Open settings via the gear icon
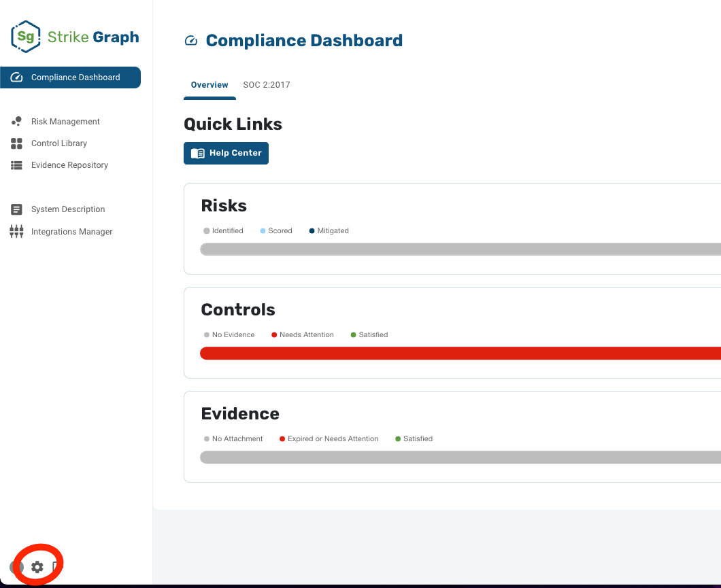 [37, 568]
